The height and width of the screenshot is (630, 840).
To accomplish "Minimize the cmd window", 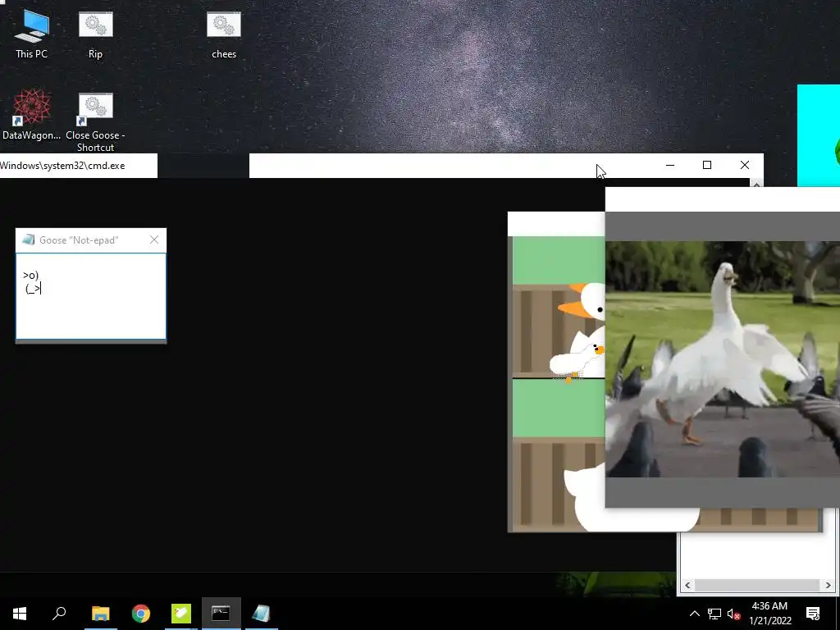I will click(x=669, y=165).
